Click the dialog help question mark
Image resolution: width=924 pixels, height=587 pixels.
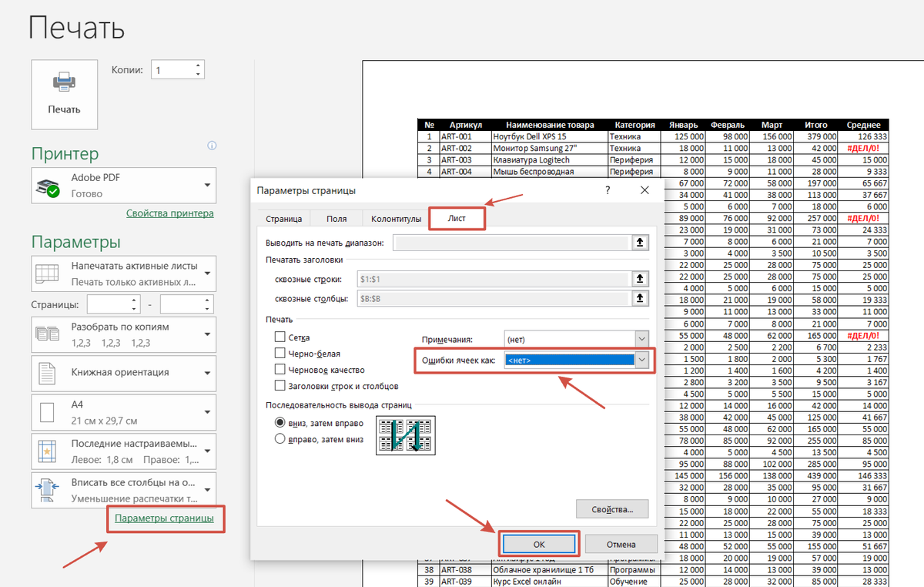(608, 190)
